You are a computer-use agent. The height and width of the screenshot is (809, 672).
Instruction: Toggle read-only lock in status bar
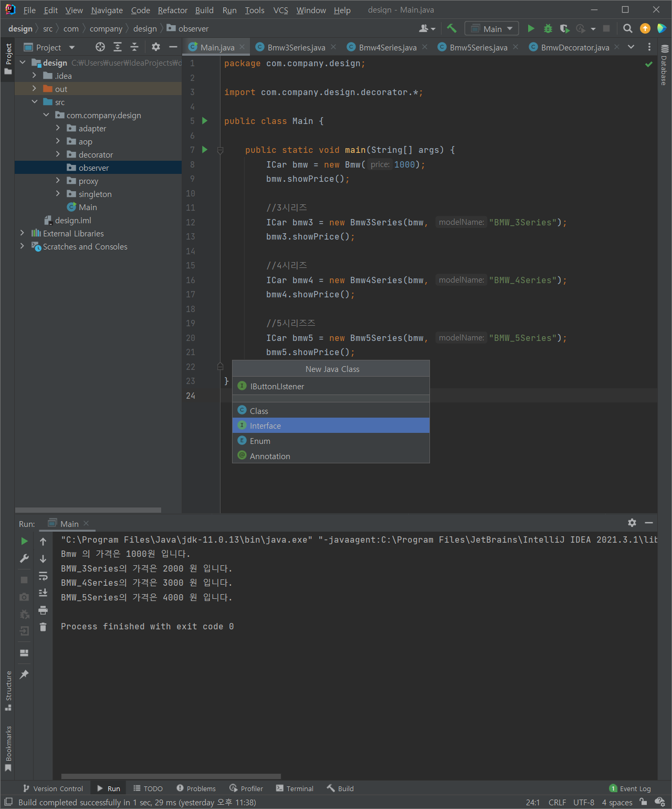point(643,802)
